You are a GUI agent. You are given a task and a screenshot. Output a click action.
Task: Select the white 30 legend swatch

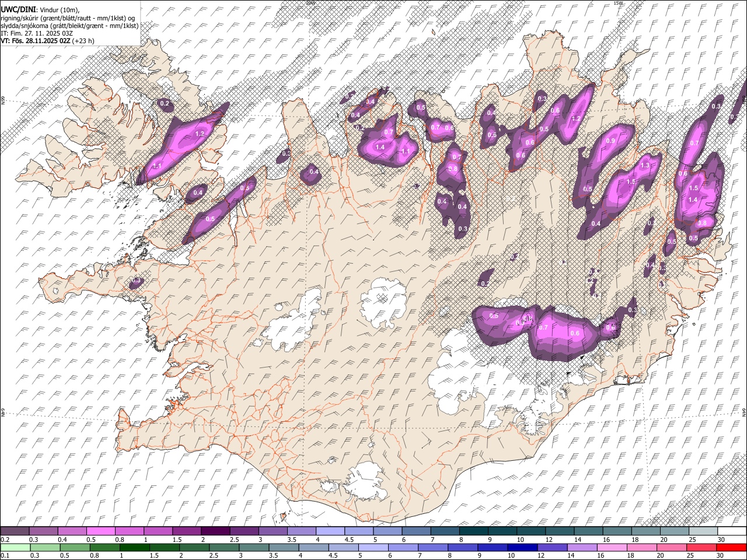(732, 531)
